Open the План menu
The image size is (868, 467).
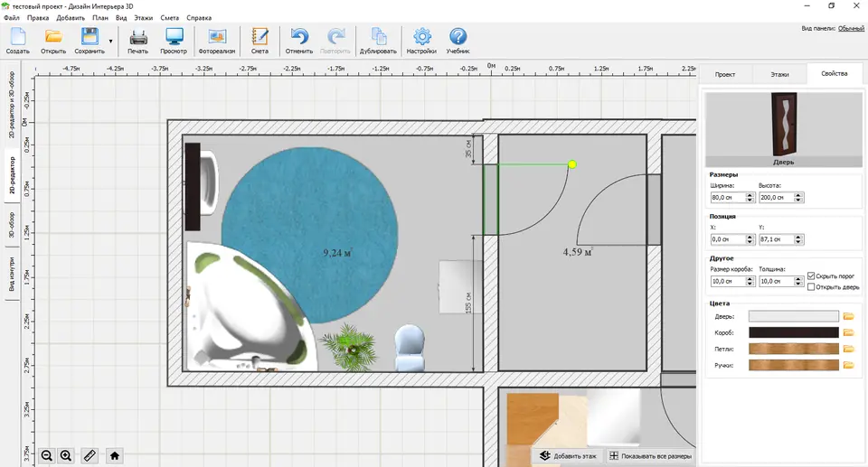pos(100,18)
